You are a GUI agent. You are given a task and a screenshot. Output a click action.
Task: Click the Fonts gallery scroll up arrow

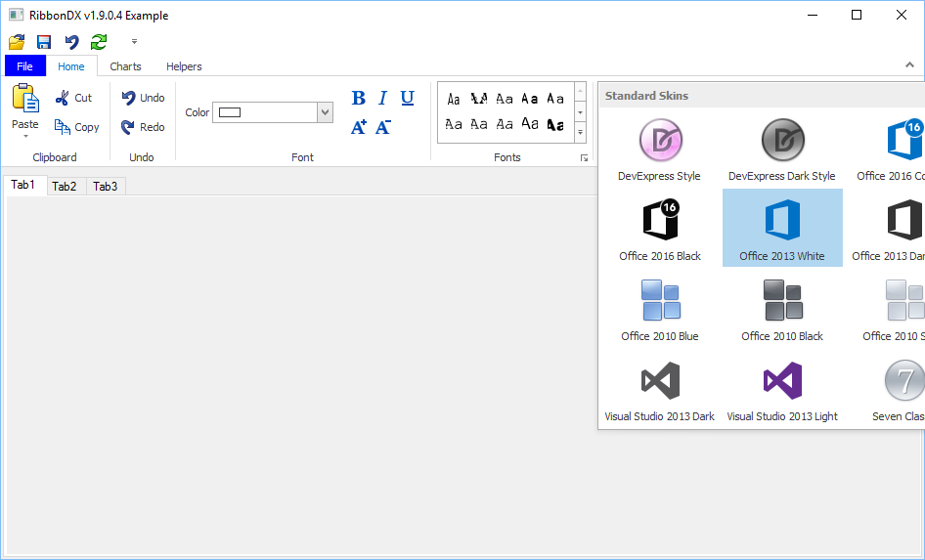[x=581, y=91]
